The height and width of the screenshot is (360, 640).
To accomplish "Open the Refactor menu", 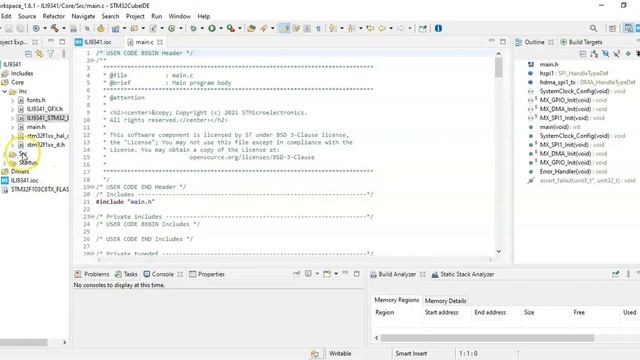I will [x=53, y=16].
